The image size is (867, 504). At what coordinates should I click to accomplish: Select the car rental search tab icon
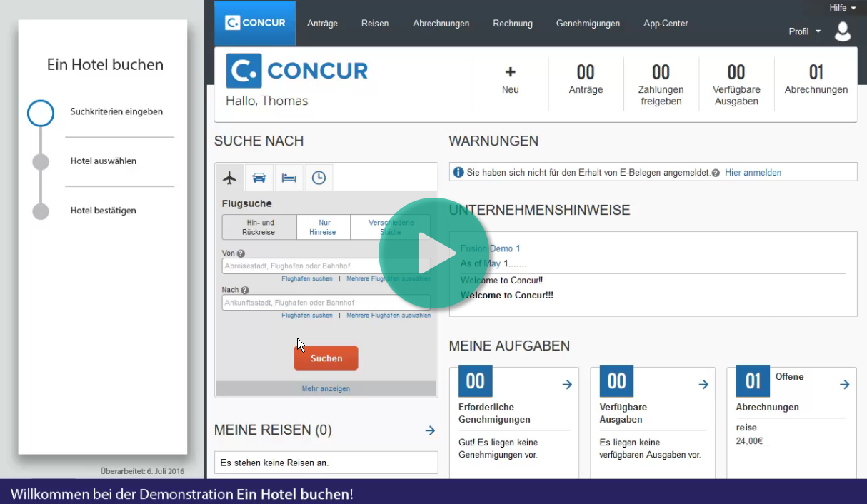pyautogui.click(x=259, y=178)
